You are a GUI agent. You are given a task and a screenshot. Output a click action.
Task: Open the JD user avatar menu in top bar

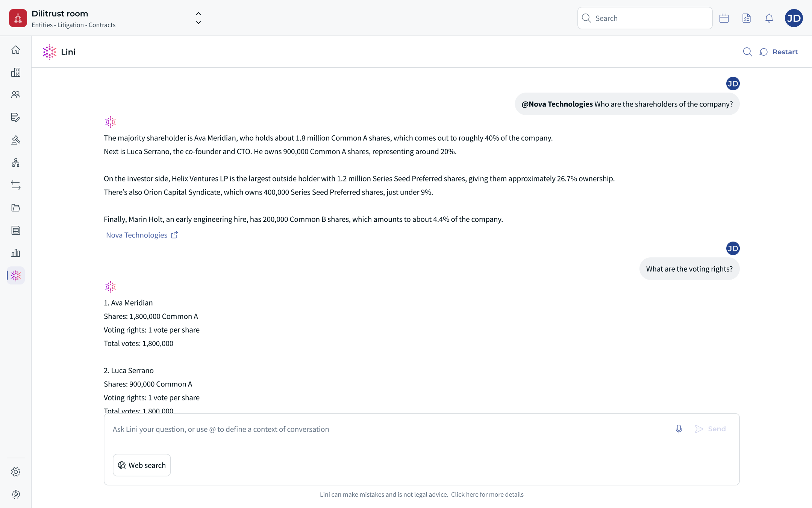(x=794, y=18)
